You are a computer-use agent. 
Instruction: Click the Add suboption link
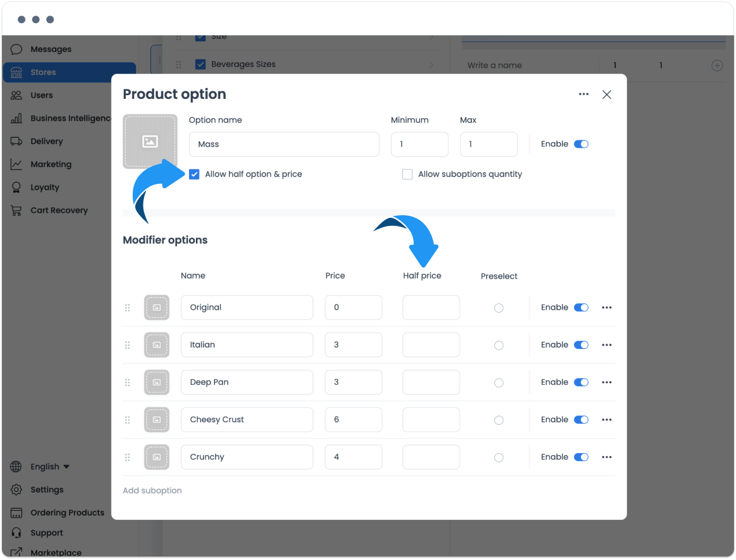tap(152, 491)
